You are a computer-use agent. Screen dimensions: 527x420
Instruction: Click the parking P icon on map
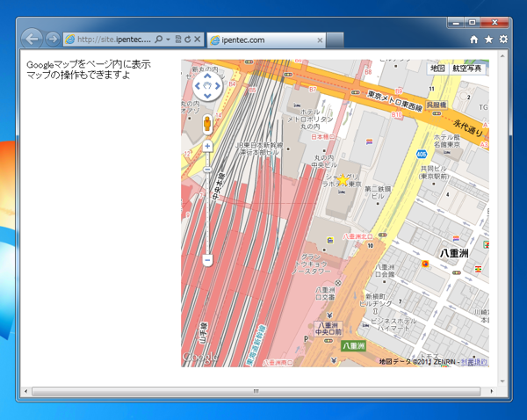click(x=307, y=338)
